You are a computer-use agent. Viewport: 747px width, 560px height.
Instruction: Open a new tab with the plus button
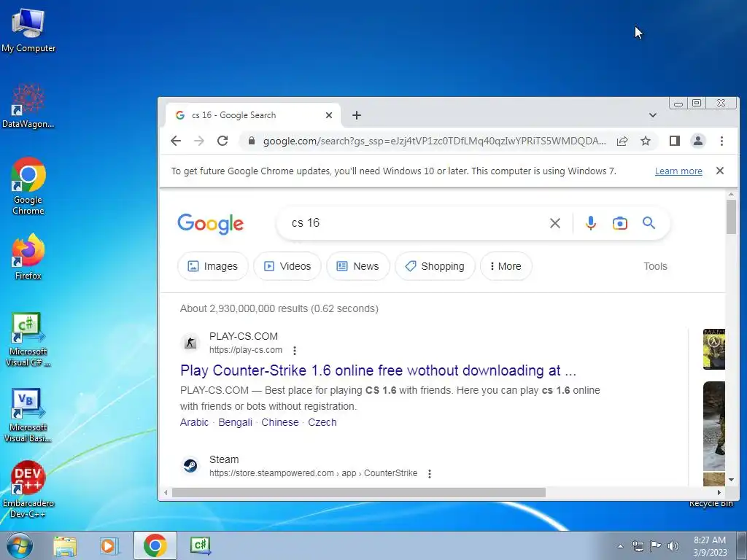click(356, 115)
